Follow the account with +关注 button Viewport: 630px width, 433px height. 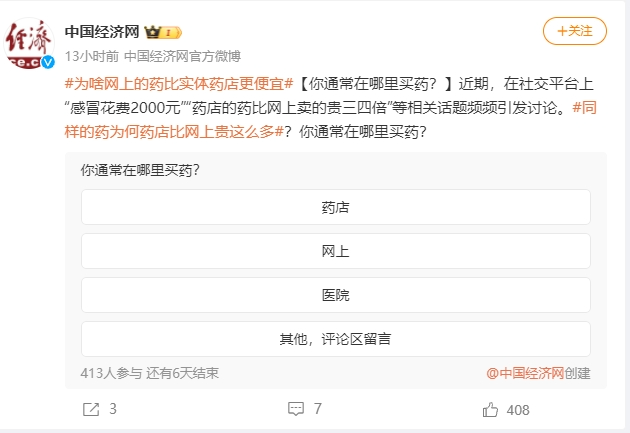point(575,31)
